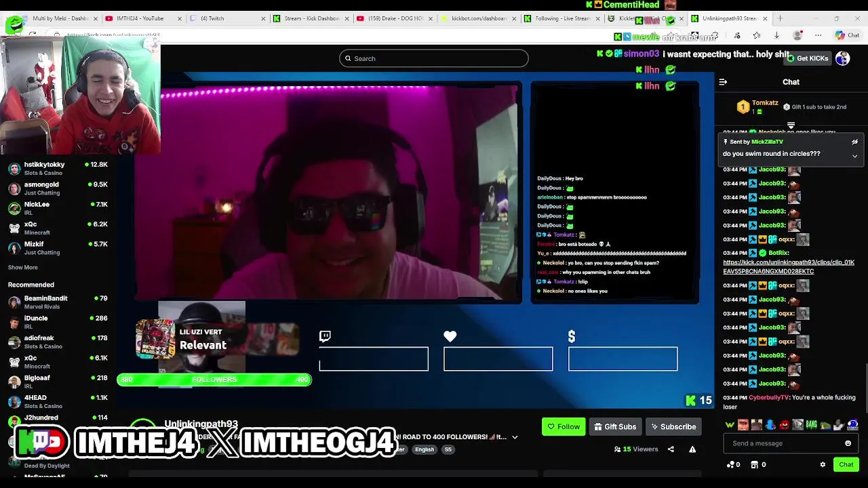
Task: Open adiofreak channel avatar in Recommended
Action: coord(14,342)
